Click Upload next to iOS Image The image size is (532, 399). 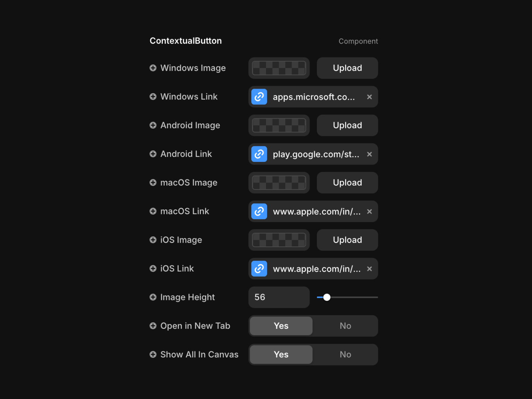(347, 240)
